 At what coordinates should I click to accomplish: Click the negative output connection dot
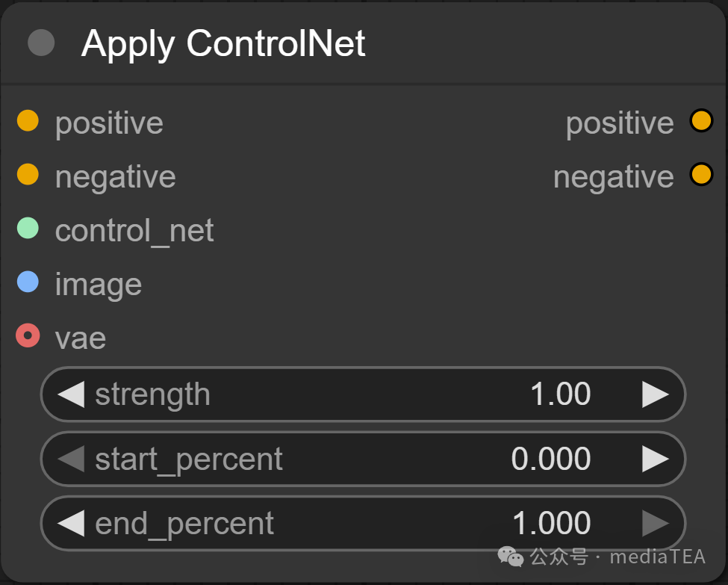tap(700, 174)
